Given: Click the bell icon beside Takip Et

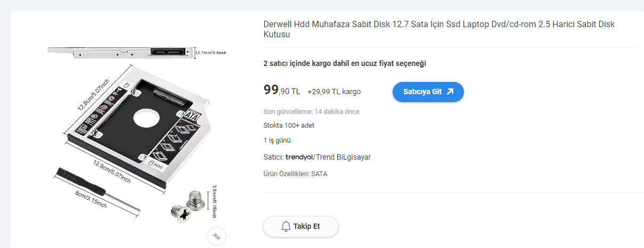Looking at the screenshot, I should (286, 226).
